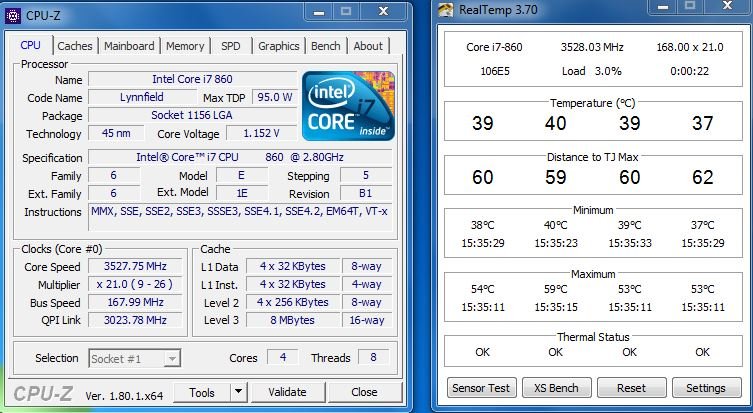This screenshot has height=413, width=753.
Task: Click the Core Voltage value 1.152 V
Action: point(262,134)
